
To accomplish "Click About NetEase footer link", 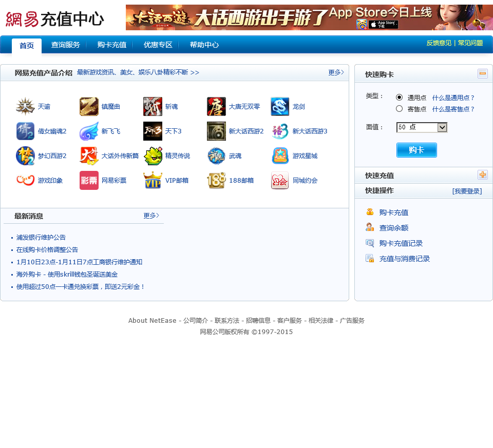I will coord(152,320).
